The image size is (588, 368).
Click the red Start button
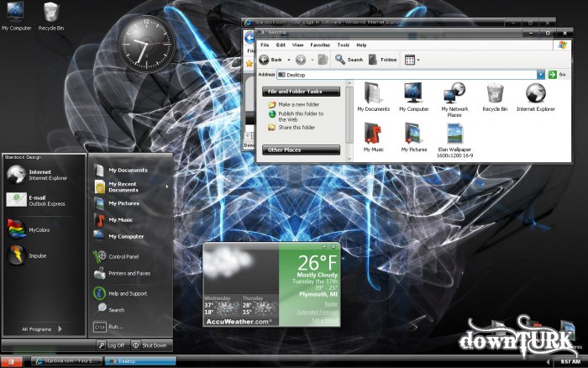point(11,361)
